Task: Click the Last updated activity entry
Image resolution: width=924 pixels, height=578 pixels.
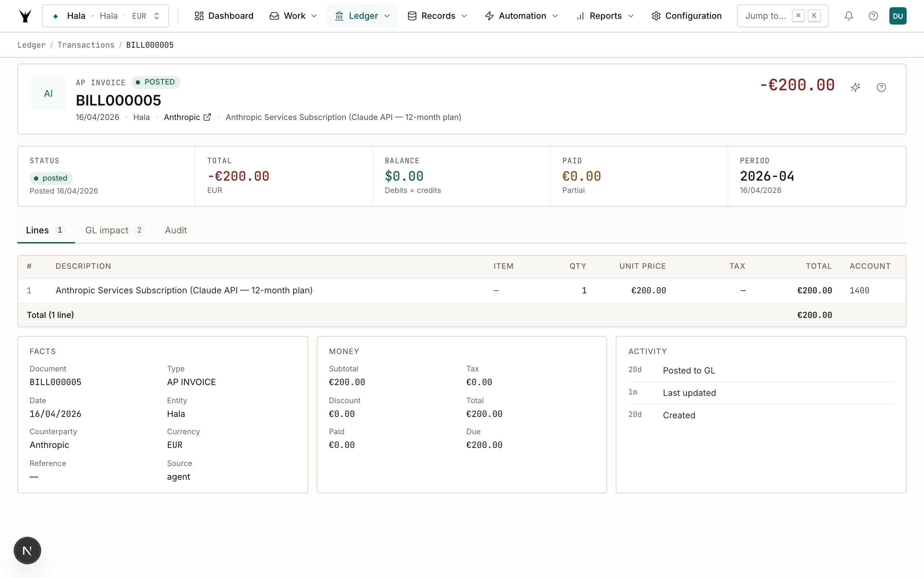Action: point(761,393)
